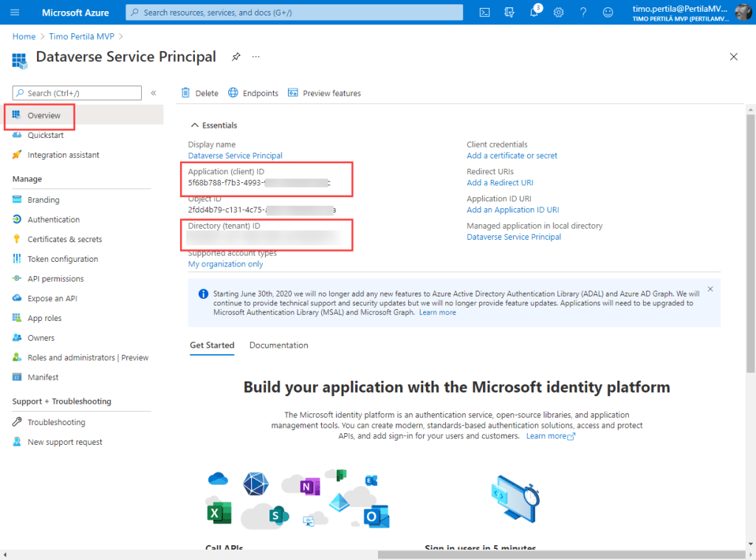Dismiss the ADAL deprecation info banner
Image resolution: width=756 pixels, height=560 pixels.
click(x=710, y=289)
